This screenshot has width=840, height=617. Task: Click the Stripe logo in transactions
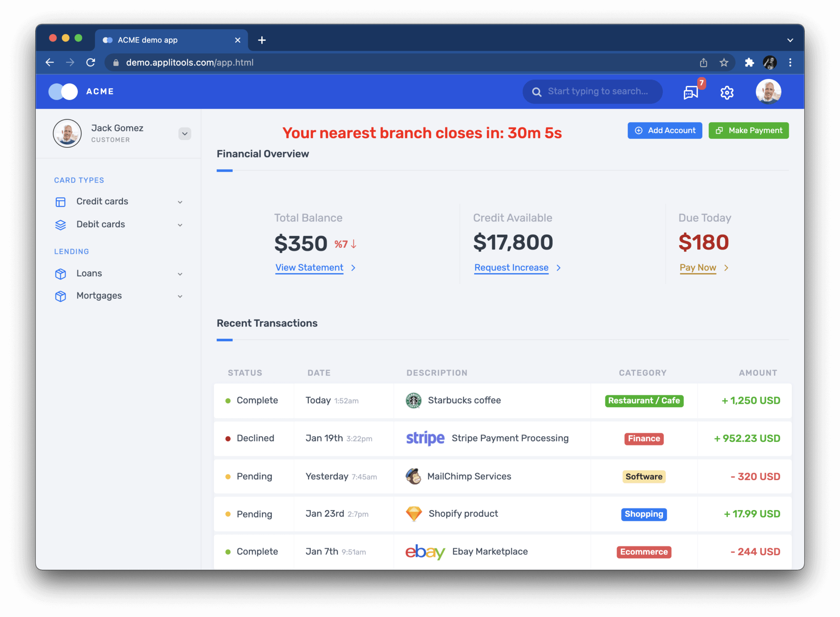coord(425,438)
